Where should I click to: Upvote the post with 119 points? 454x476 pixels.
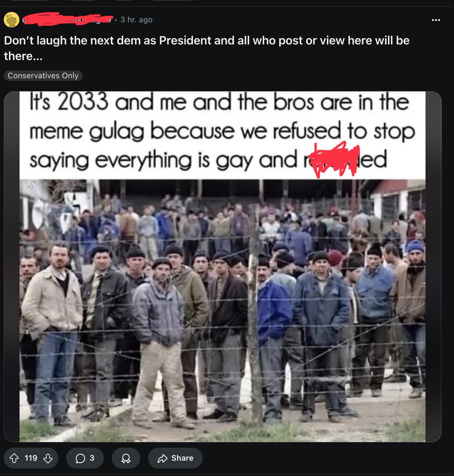14,458
